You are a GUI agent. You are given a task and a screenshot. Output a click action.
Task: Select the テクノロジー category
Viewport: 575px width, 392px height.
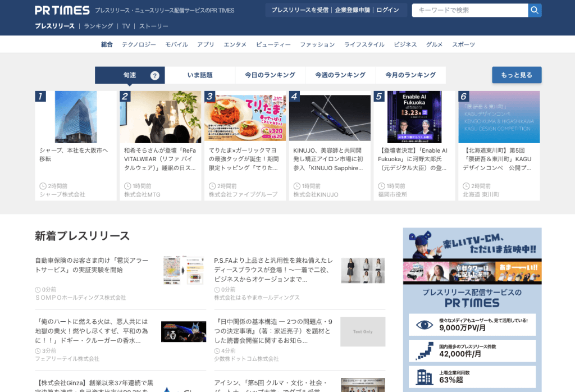coord(137,44)
